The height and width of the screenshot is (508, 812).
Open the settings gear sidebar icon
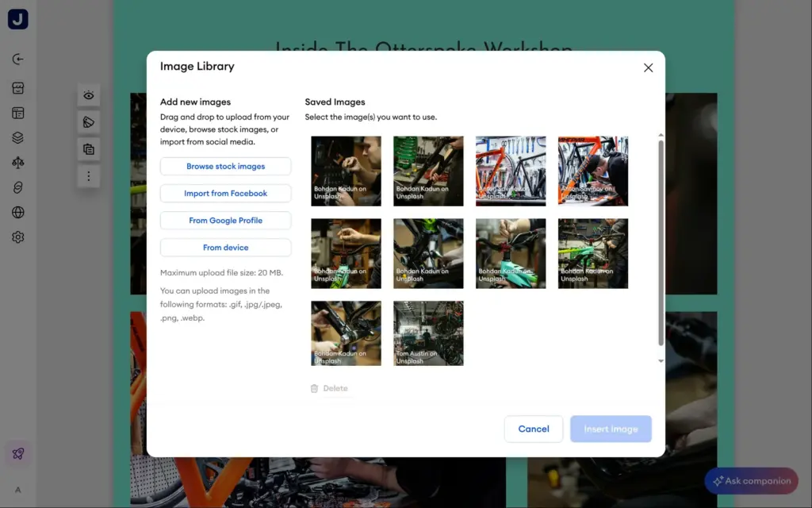click(x=18, y=237)
